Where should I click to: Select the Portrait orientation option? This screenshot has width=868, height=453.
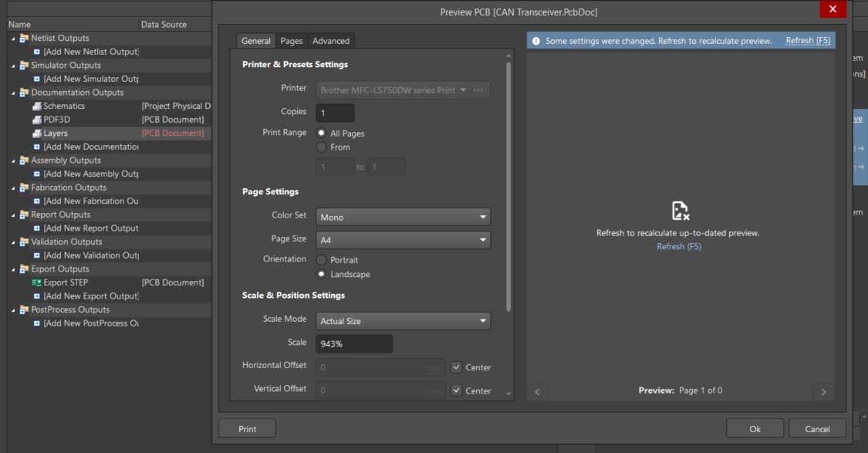pyautogui.click(x=322, y=260)
